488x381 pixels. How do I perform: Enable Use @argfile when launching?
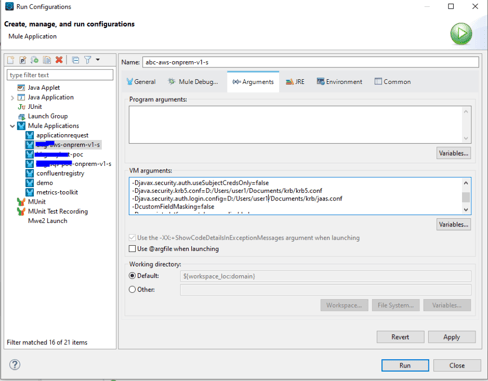132,249
